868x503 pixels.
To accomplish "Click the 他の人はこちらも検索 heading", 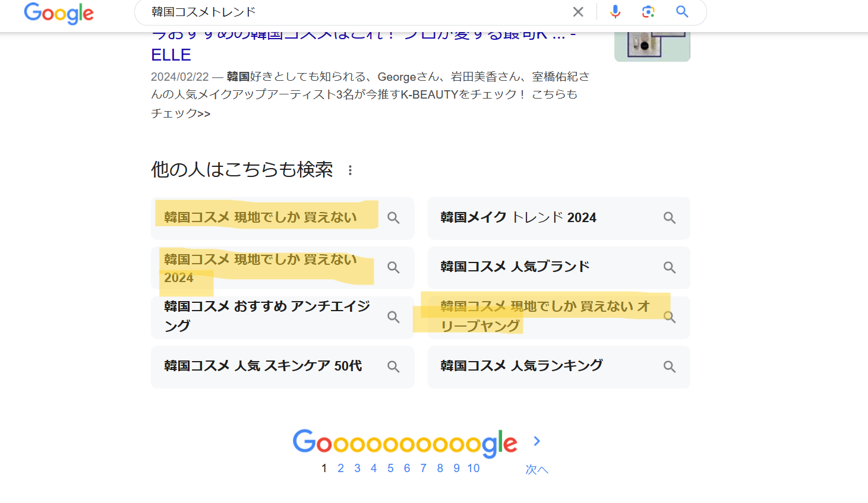I will 242,170.
